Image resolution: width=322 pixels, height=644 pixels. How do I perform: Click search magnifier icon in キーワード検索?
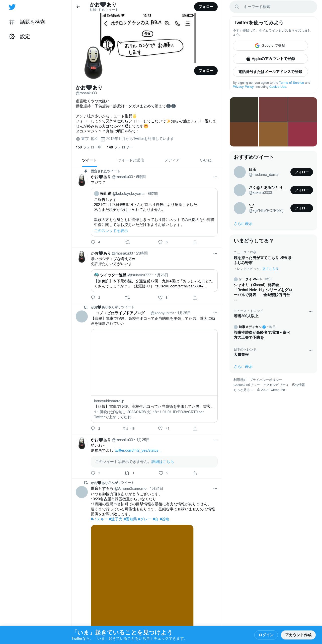point(237,7)
